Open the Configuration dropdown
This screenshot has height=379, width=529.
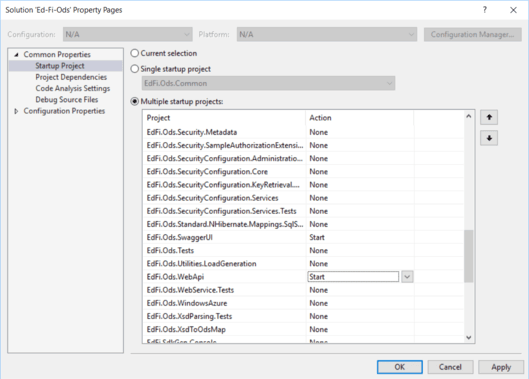128,34
